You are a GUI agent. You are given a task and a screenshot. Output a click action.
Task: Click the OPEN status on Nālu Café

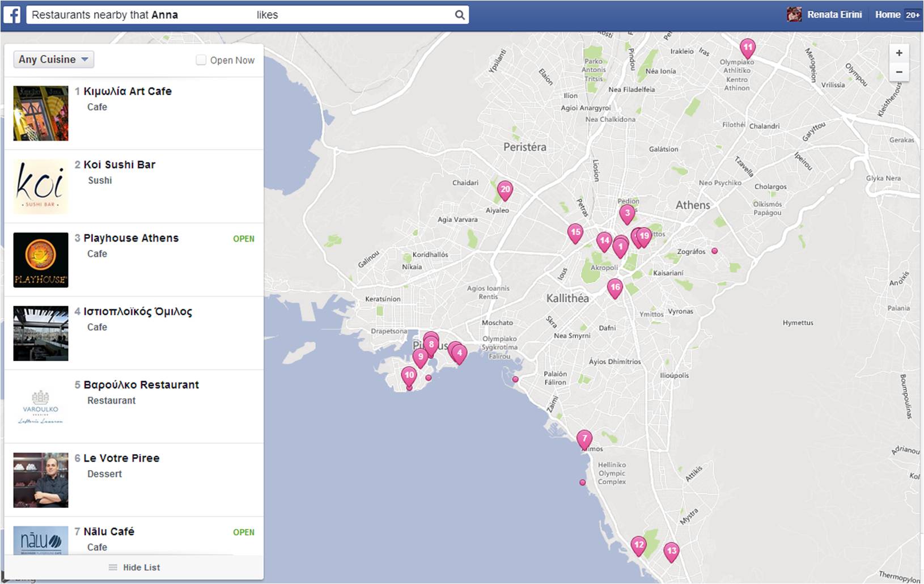[244, 532]
